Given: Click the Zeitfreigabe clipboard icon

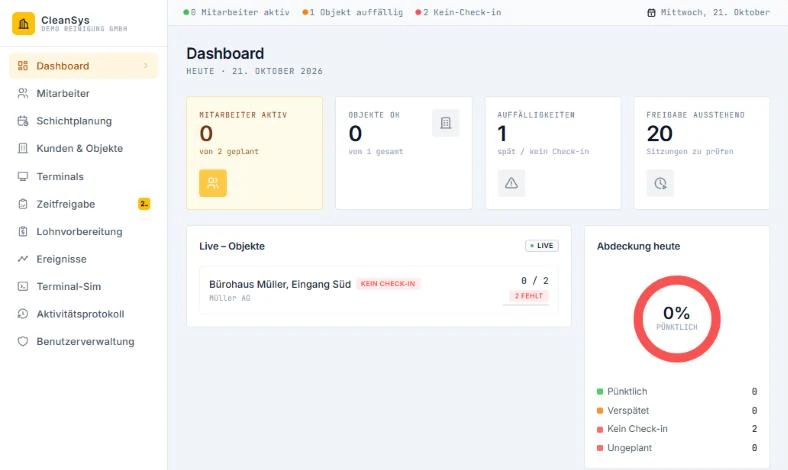Looking at the screenshot, I should (23, 204).
